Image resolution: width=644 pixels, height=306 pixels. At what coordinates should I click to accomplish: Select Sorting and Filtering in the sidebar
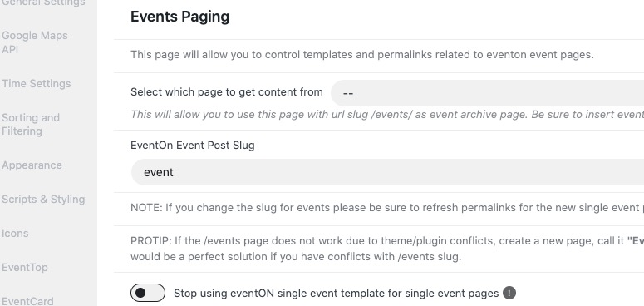point(31,124)
